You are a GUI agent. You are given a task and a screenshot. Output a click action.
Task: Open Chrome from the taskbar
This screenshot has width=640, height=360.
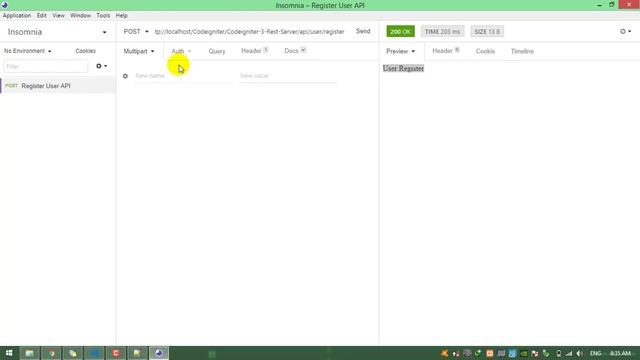click(x=51, y=353)
